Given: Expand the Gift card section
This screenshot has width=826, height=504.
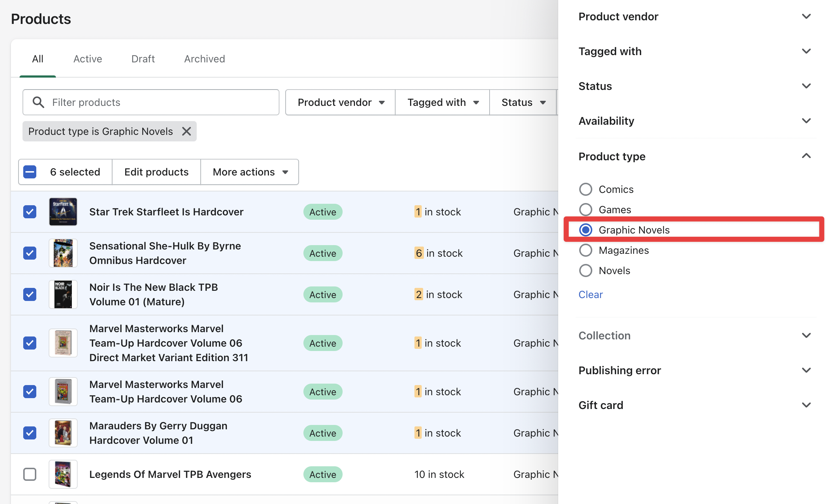Looking at the screenshot, I should (695, 405).
